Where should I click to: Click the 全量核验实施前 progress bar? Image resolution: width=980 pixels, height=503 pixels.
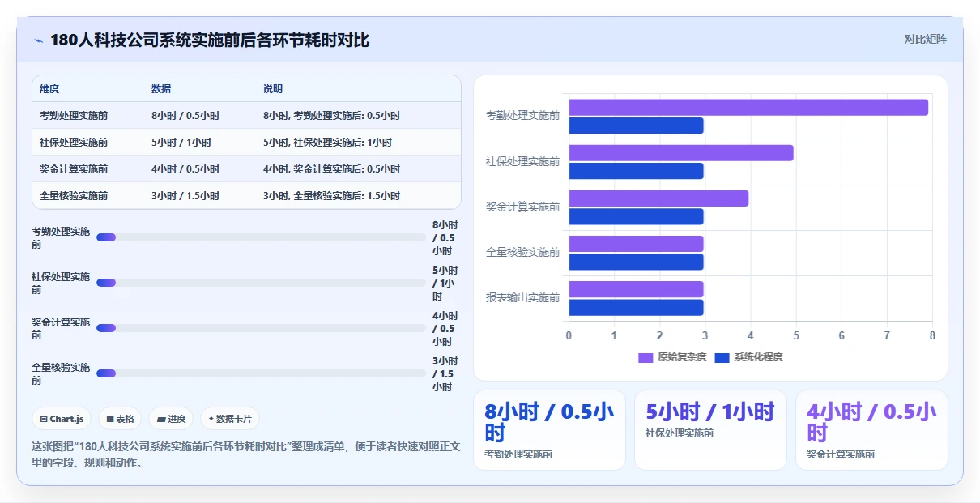(261, 373)
